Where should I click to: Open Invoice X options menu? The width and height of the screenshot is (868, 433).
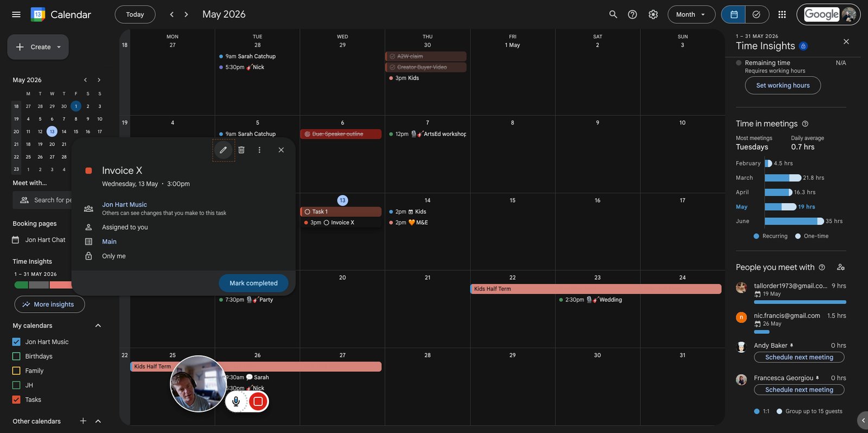[259, 150]
